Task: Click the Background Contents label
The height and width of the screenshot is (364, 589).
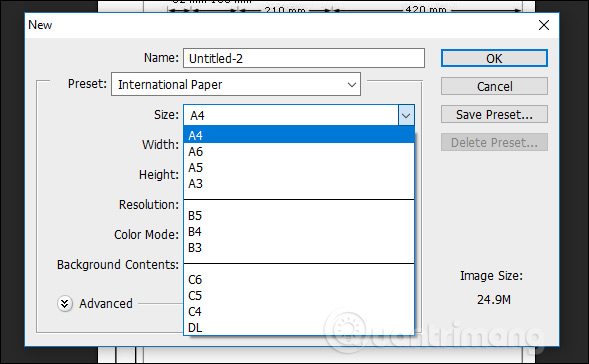Action: coord(118,264)
